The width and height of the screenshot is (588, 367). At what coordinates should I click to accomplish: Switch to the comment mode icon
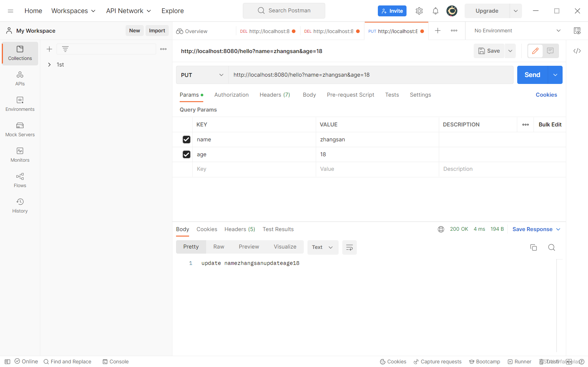550,51
